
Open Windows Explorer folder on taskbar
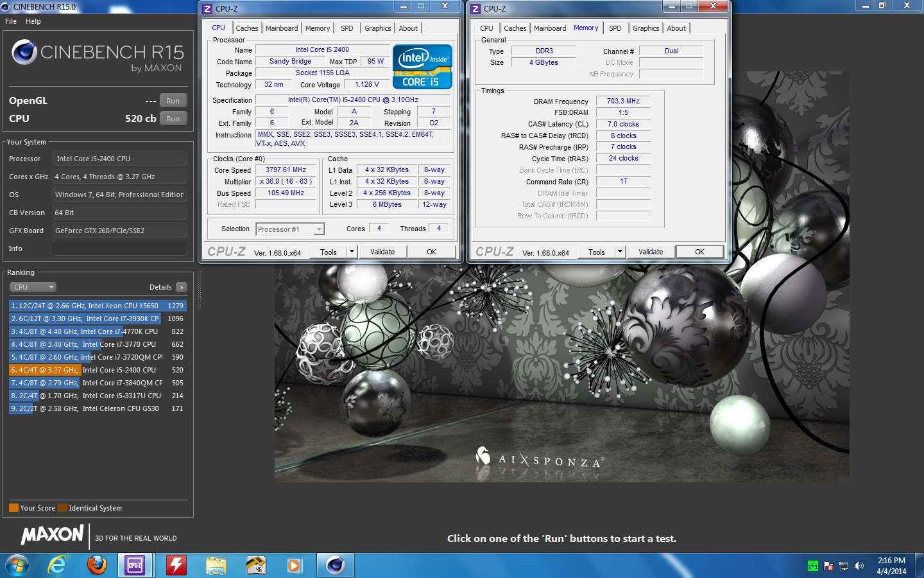click(x=216, y=565)
